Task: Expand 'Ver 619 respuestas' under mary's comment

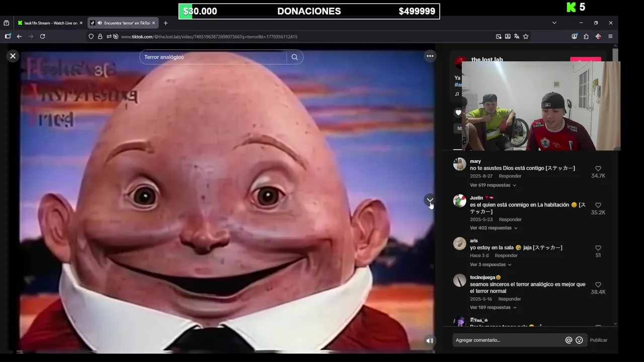Action: (493, 185)
